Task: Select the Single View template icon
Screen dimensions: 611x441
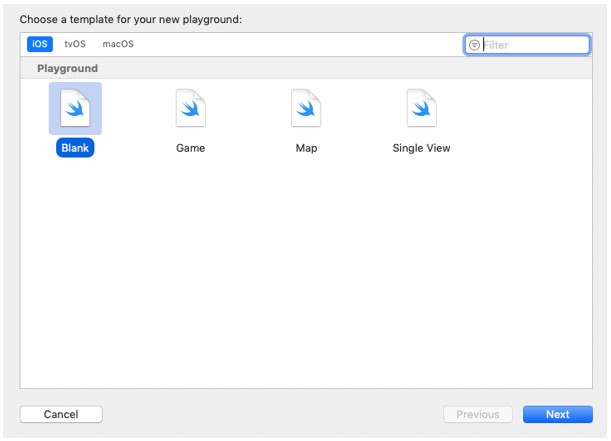Action: 422,108
